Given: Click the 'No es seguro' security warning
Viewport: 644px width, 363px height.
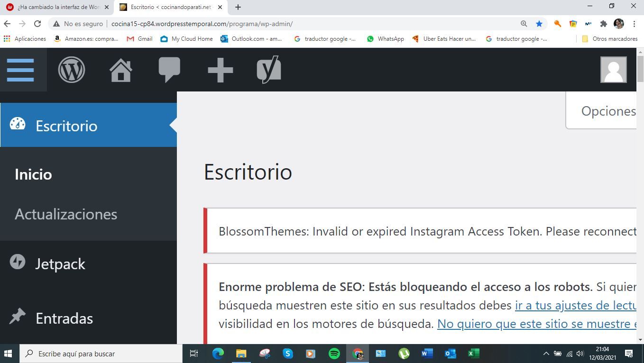Looking at the screenshot, I should click(78, 24).
